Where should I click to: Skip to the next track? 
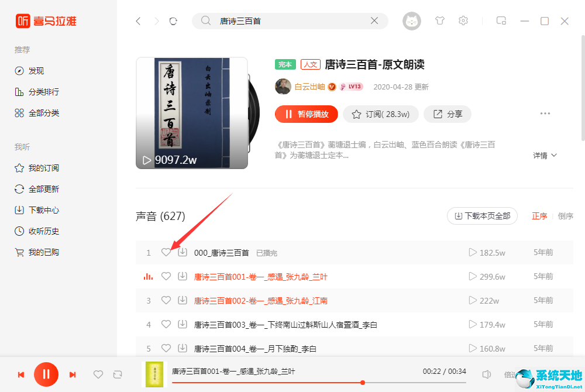coord(73,374)
